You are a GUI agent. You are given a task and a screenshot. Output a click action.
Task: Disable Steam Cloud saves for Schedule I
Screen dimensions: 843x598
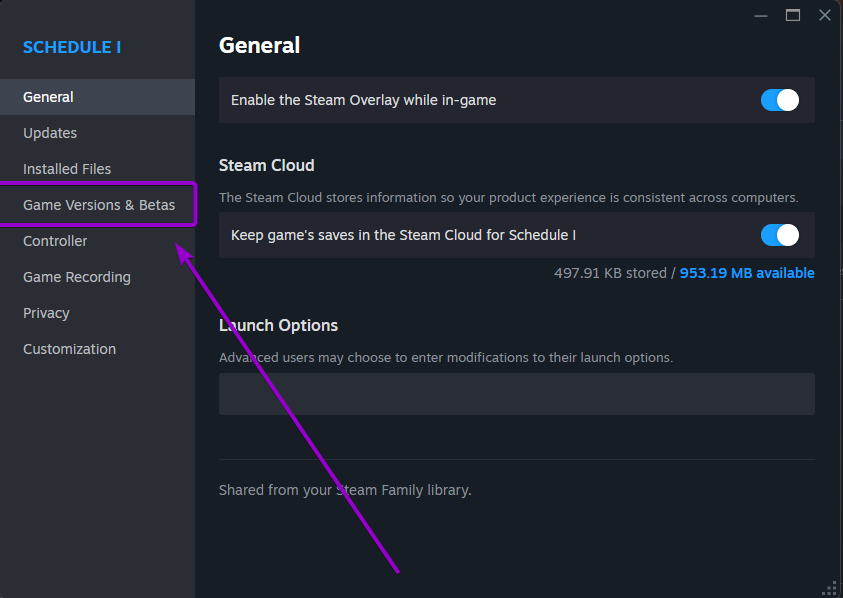click(780, 235)
